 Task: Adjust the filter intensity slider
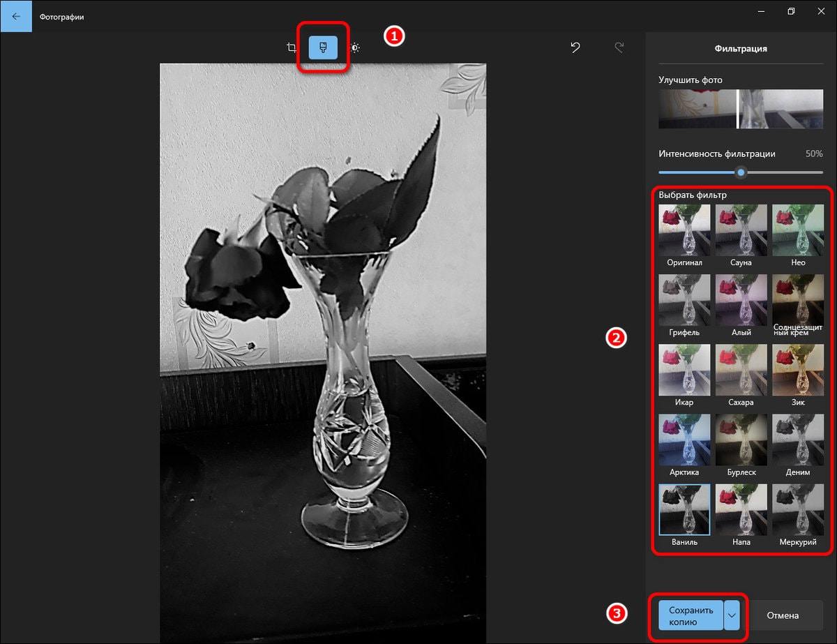click(x=741, y=172)
